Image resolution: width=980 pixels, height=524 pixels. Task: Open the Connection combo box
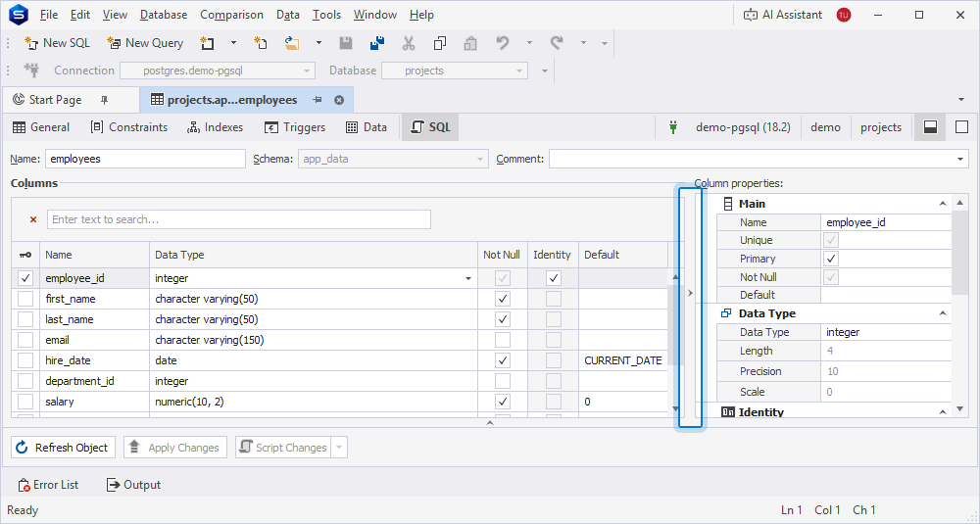pyautogui.click(x=218, y=71)
